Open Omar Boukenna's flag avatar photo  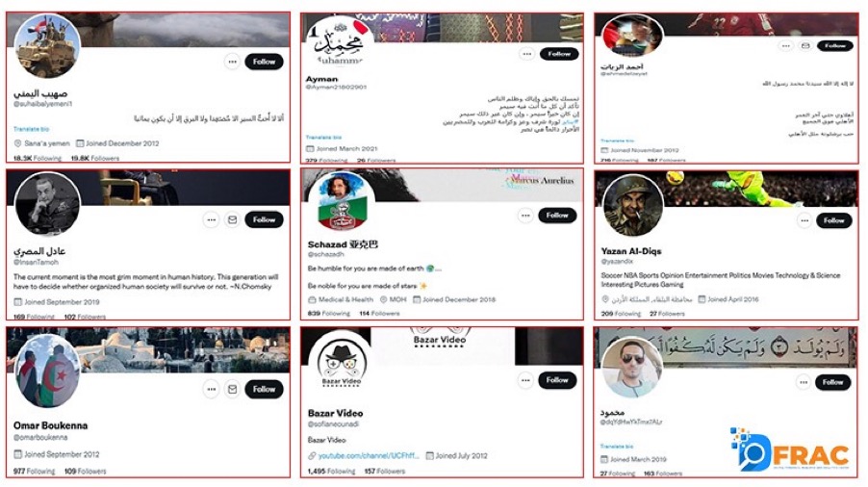tap(47, 371)
